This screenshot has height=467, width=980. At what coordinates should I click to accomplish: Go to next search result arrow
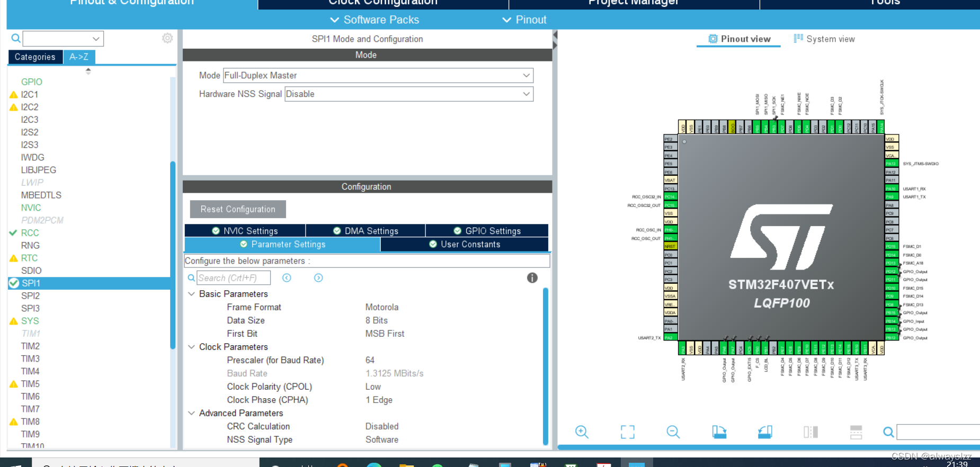click(x=318, y=278)
